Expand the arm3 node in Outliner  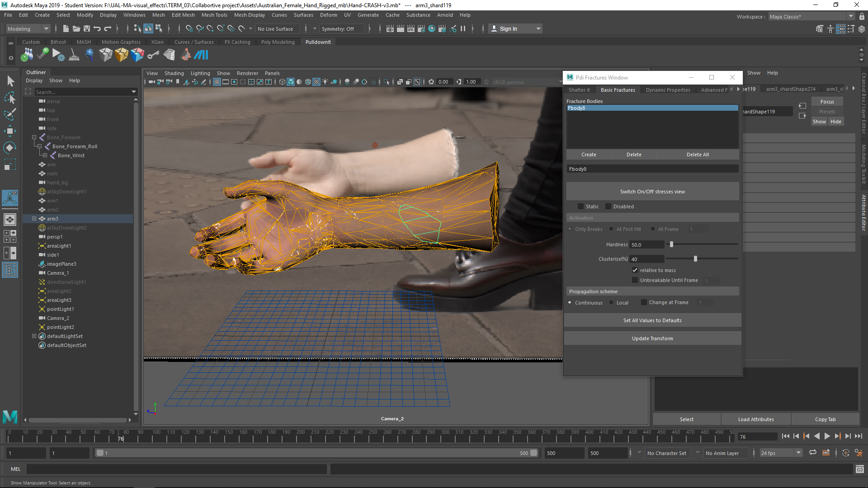click(34, 219)
